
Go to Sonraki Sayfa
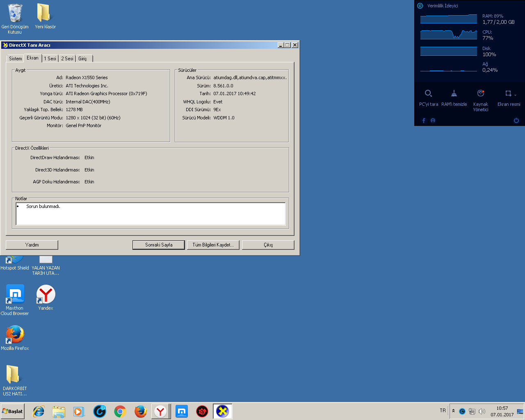click(159, 245)
